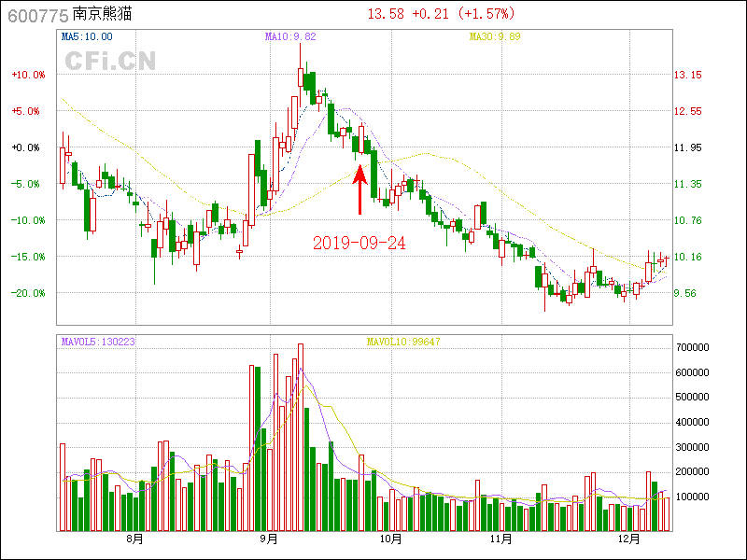Viewport: 747px width, 560px height.
Task: Click the 700000 volume axis label
Action: [692, 347]
